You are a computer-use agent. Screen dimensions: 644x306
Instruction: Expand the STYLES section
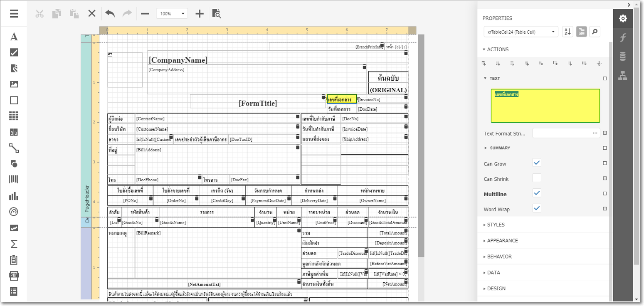click(x=493, y=225)
